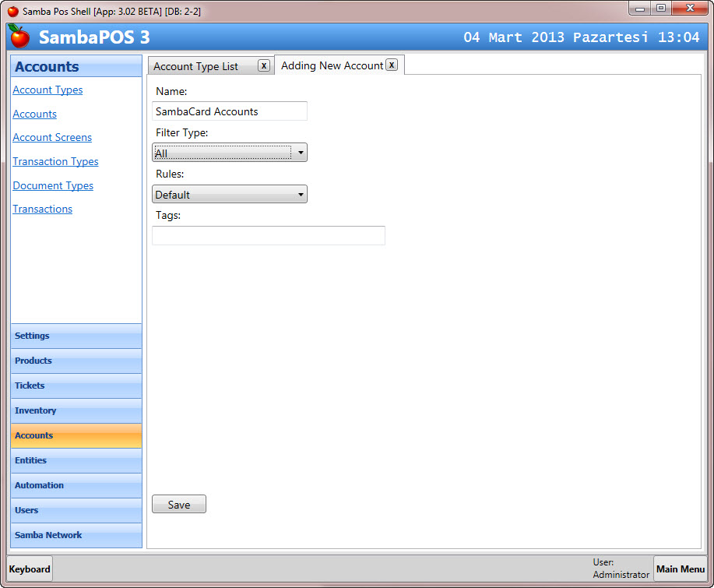
Task: Select the Adding New Account tab
Action: coord(332,65)
